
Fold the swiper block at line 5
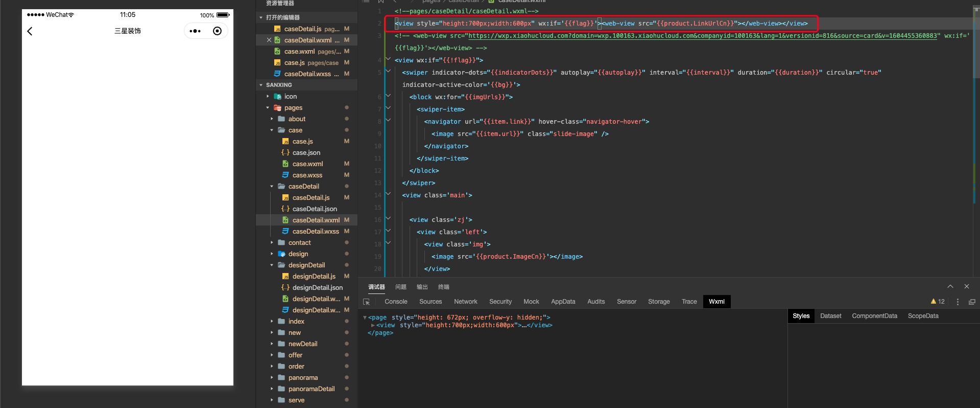click(x=388, y=72)
